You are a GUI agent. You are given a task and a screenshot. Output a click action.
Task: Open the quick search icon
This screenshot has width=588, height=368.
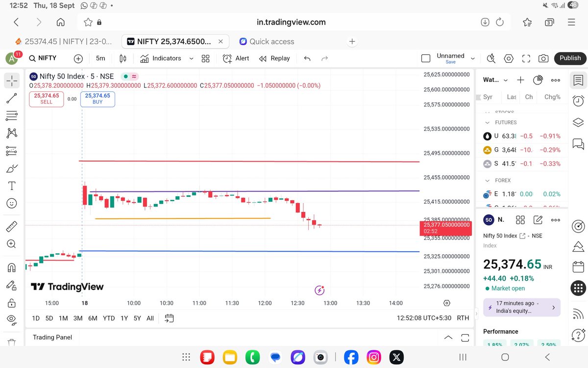pos(491,58)
